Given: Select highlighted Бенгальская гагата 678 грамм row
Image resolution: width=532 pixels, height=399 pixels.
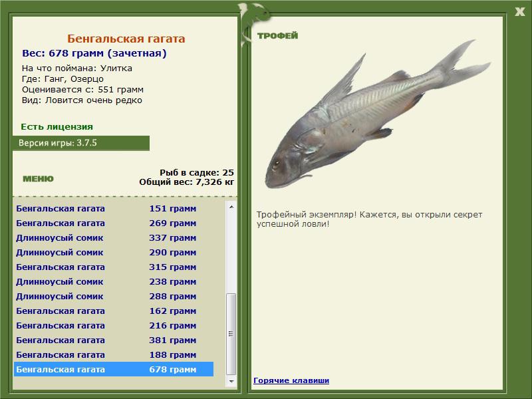Looking at the screenshot, I should coord(114,369).
